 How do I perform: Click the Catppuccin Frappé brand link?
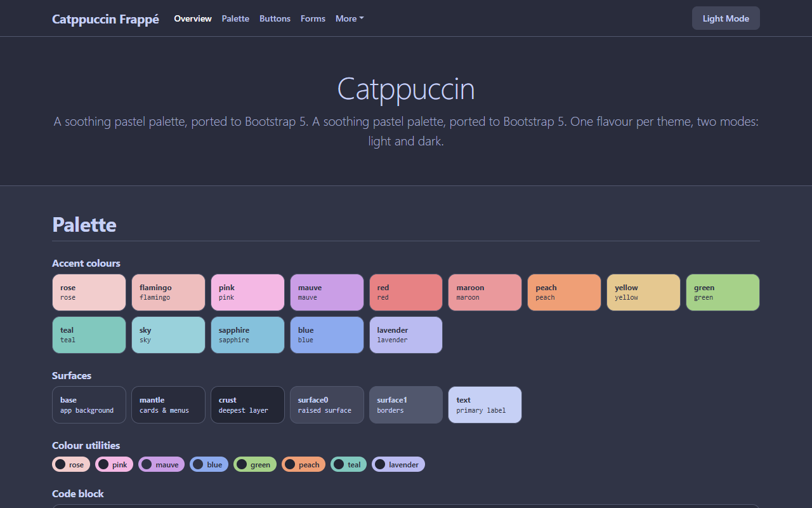point(105,18)
